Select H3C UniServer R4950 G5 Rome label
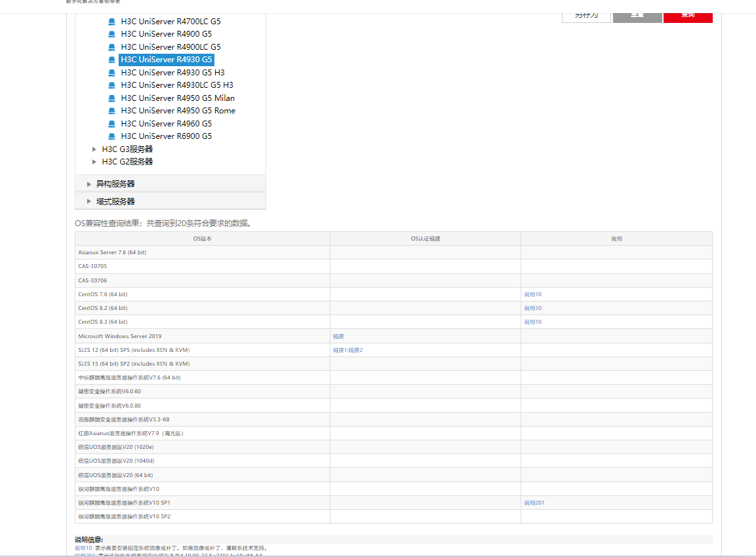 (178, 110)
